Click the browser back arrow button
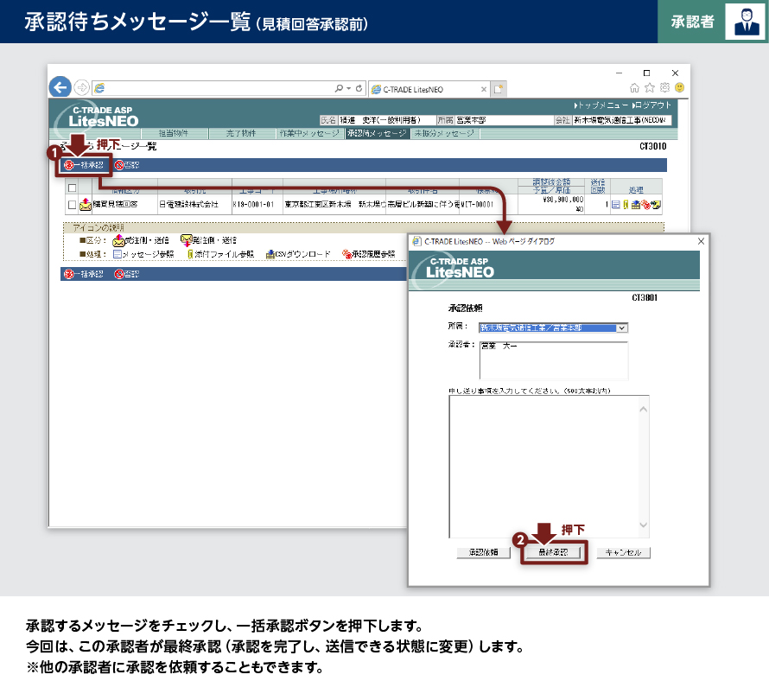The width and height of the screenshot is (769, 700). point(60,87)
